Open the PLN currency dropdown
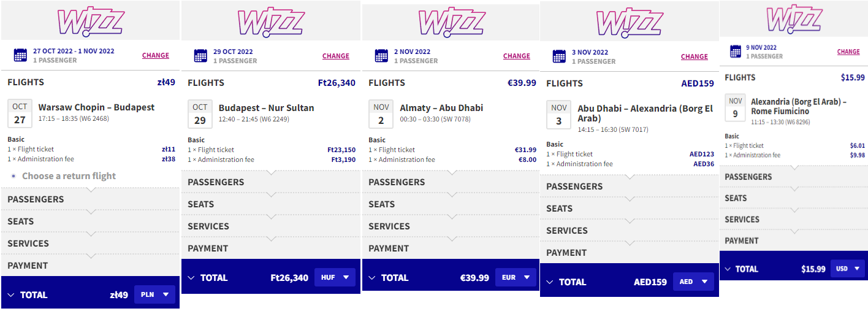The height and width of the screenshot is (311, 868). point(154,294)
